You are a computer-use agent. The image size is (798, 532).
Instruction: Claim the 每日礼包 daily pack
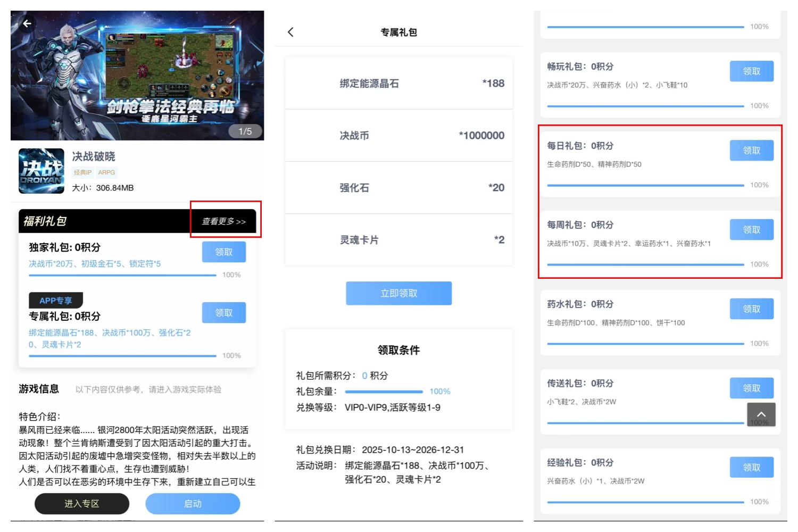point(752,150)
